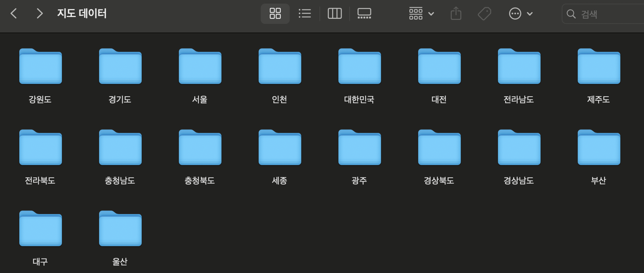This screenshot has width=644, height=273.
Task: Switch to list view
Action: coord(305,14)
